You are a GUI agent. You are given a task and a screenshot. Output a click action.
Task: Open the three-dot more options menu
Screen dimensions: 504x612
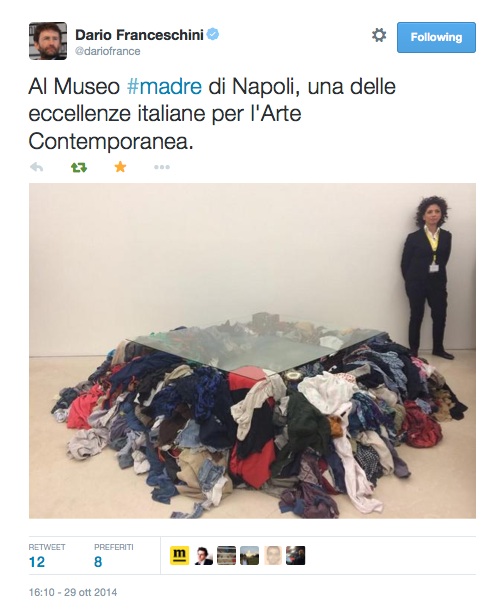[162, 167]
